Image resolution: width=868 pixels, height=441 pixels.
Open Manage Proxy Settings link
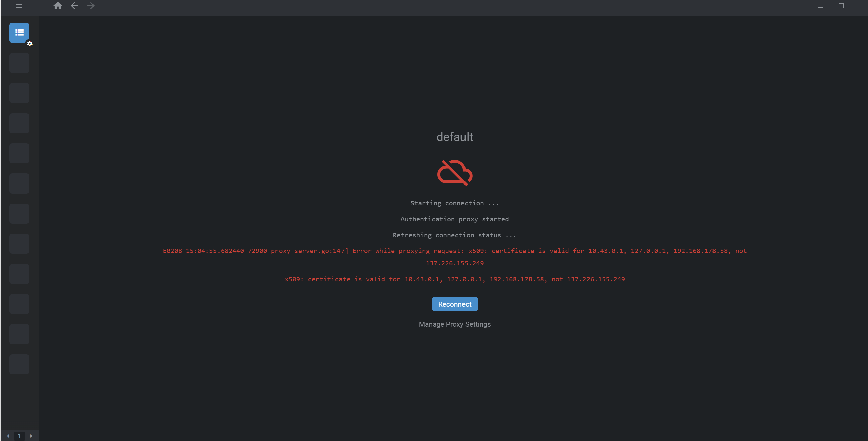[454, 324]
